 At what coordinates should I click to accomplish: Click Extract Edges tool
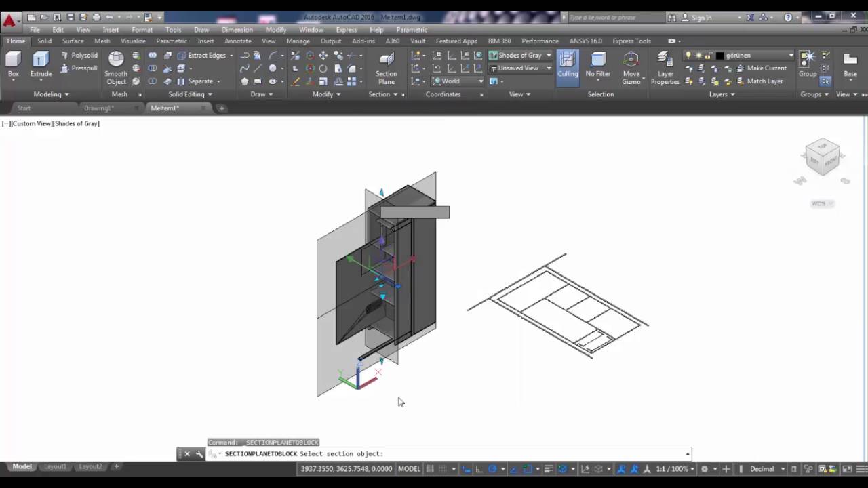click(x=203, y=56)
